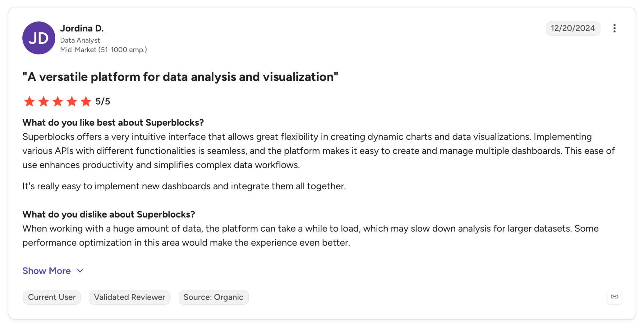Click the 5/5 rating score
Screen dimensions: 644x326
click(x=103, y=102)
